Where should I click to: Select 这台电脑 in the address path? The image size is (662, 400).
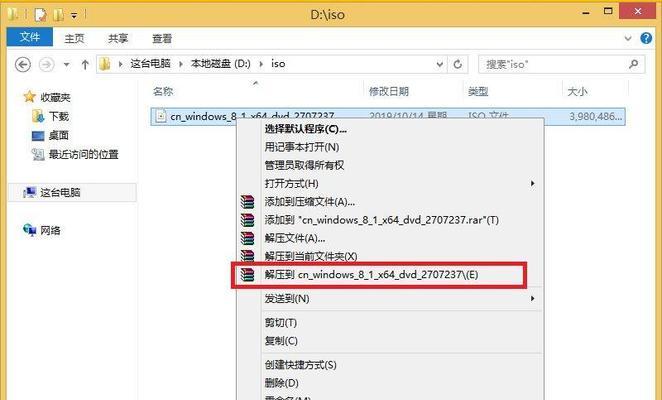[x=150, y=64]
